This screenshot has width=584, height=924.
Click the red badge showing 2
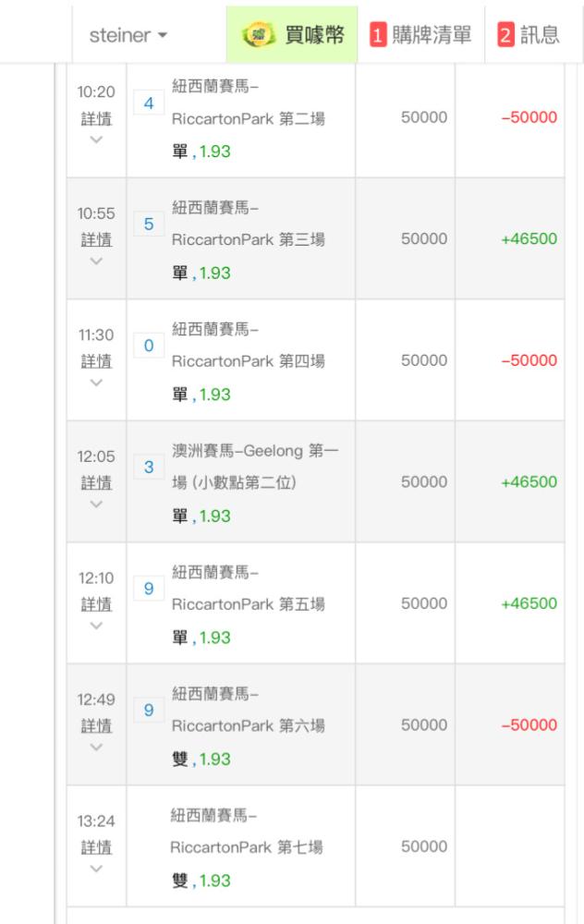coord(505,35)
